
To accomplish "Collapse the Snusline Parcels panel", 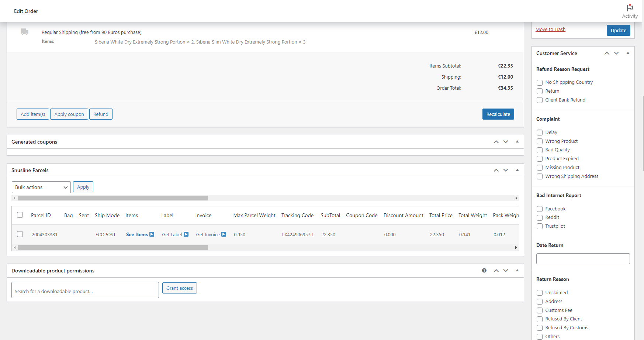I will [517, 170].
